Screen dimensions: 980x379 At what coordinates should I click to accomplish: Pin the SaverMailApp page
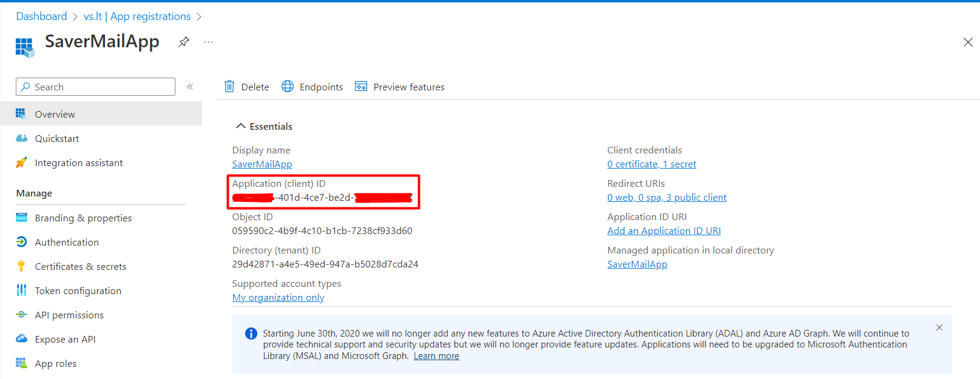point(184,42)
